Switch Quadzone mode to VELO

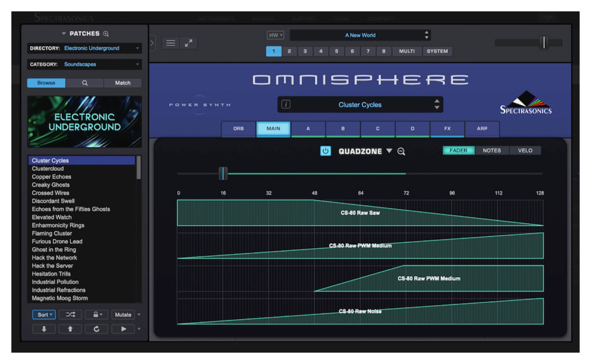tap(525, 151)
